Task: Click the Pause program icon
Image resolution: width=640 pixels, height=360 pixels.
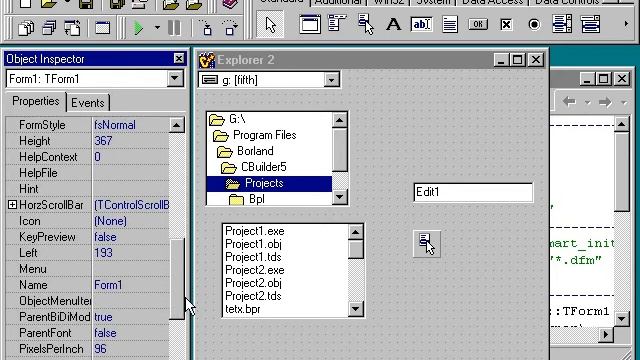Action: 174,28
